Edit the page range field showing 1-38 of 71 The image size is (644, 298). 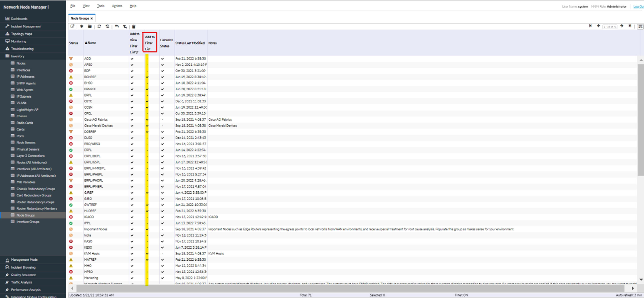[x=610, y=26]
